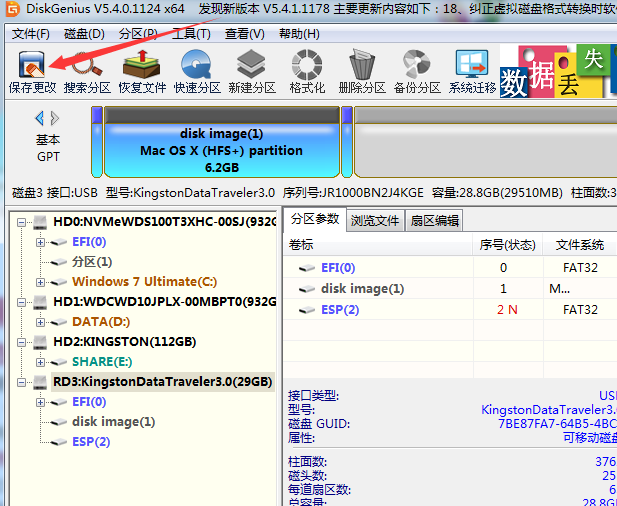Switch to the 分区参数 tab

coord(315,219)
